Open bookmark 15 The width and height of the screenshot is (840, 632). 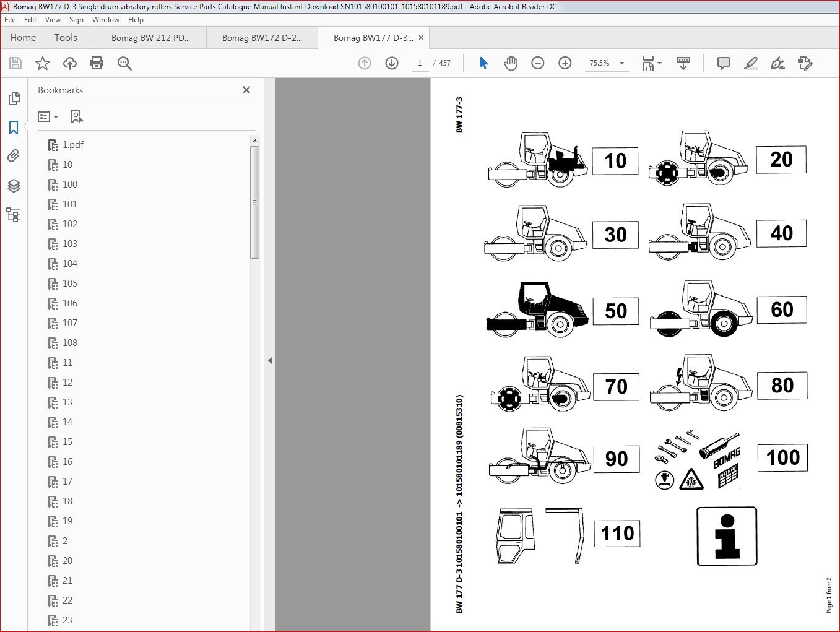pos(67,442)
